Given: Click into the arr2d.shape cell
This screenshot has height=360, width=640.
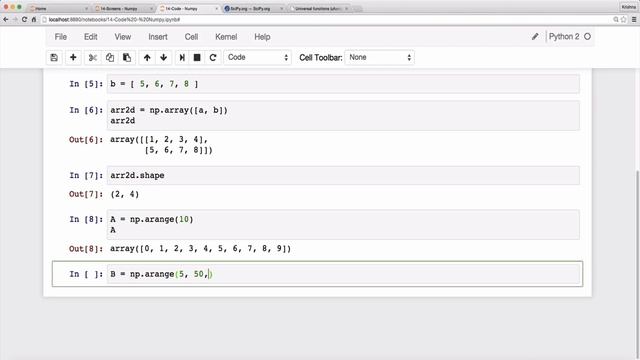Looking at the screenshot, I should 343,176.
